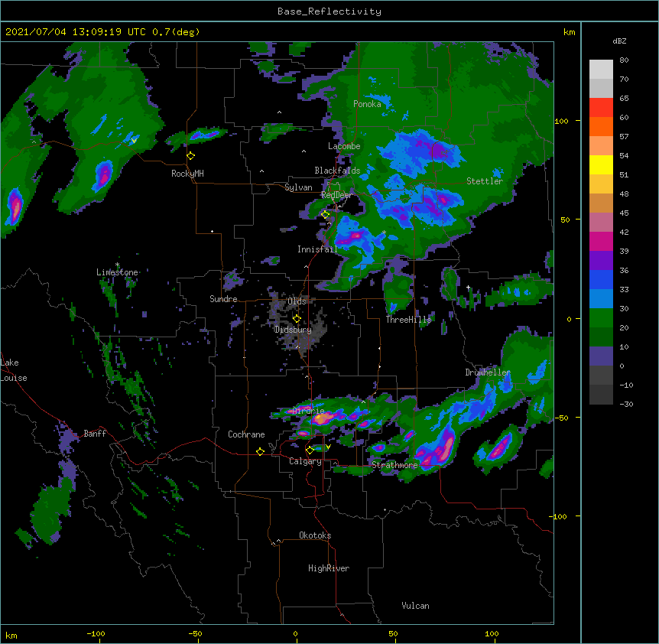This screenshot has width=659, height=644.
Task: Select the light gray 70-80 dBZ swatch
Action: coord(601,70)
